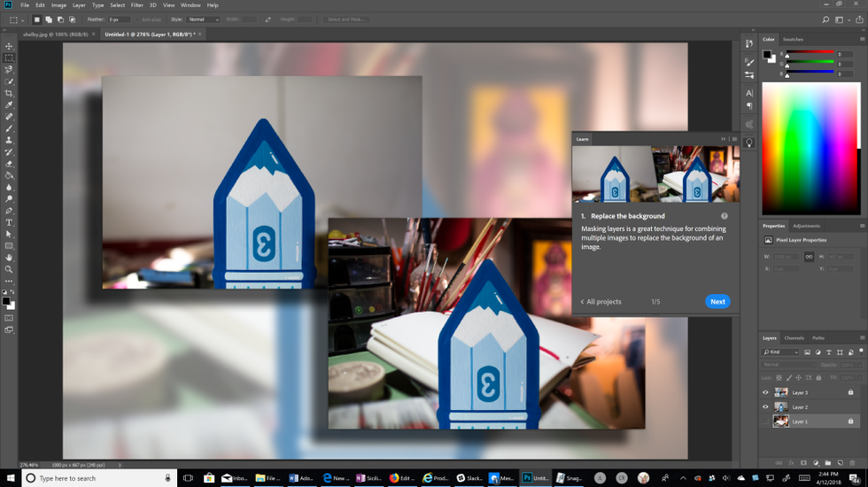Open the Layers panel flyout menu
Image resolution: width=868 pixels, height=487 pixels.
pos(862,337)
